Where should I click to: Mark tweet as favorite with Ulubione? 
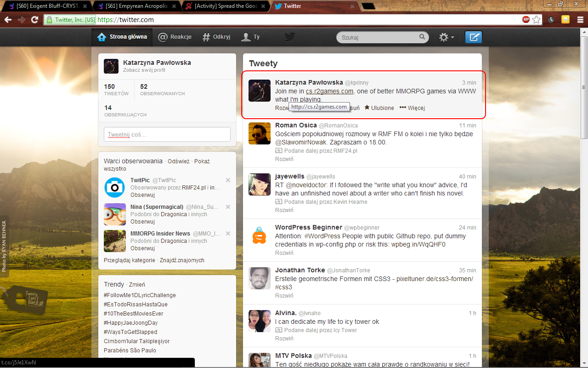pyautogui.click(x=379, y=108)
